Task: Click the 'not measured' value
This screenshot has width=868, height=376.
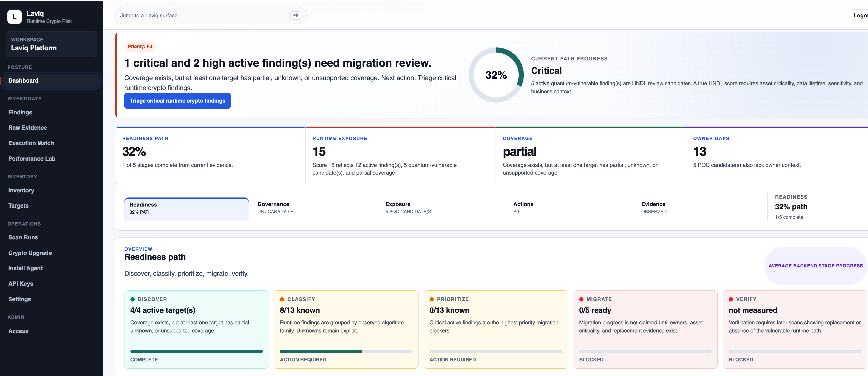Action: 753,310
